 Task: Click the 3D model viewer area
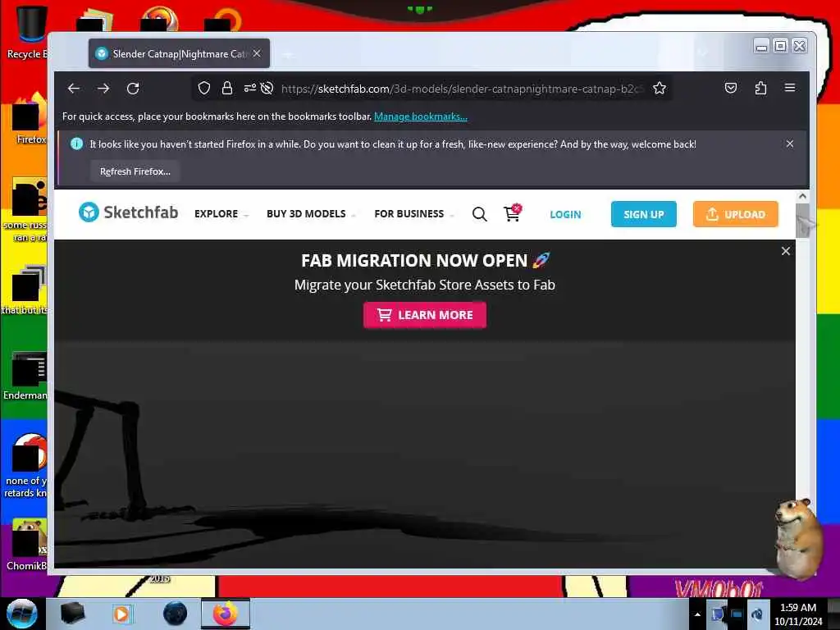click(424, 453)
